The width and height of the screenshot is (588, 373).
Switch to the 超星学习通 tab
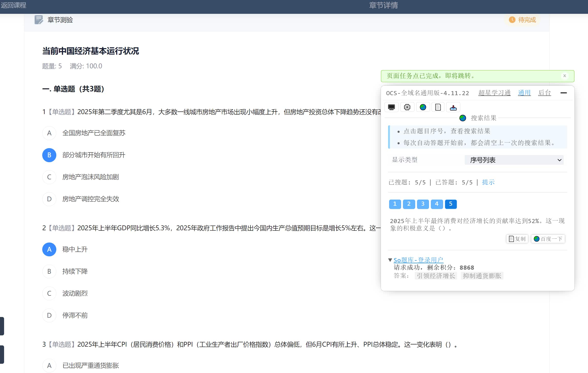494,93
